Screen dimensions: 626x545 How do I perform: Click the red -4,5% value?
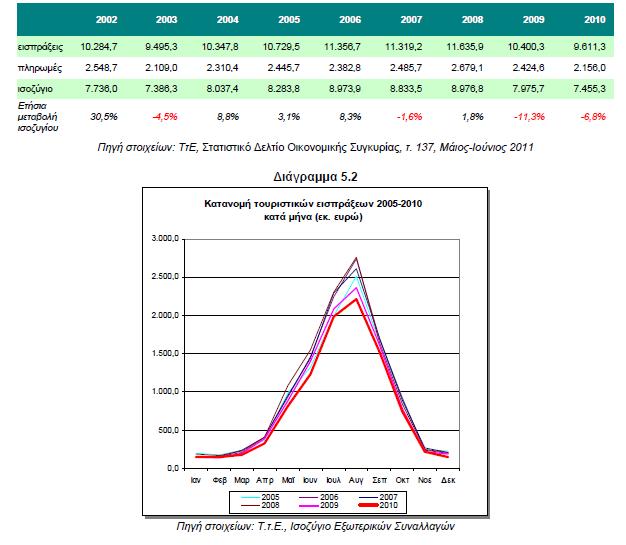[165, 117]
